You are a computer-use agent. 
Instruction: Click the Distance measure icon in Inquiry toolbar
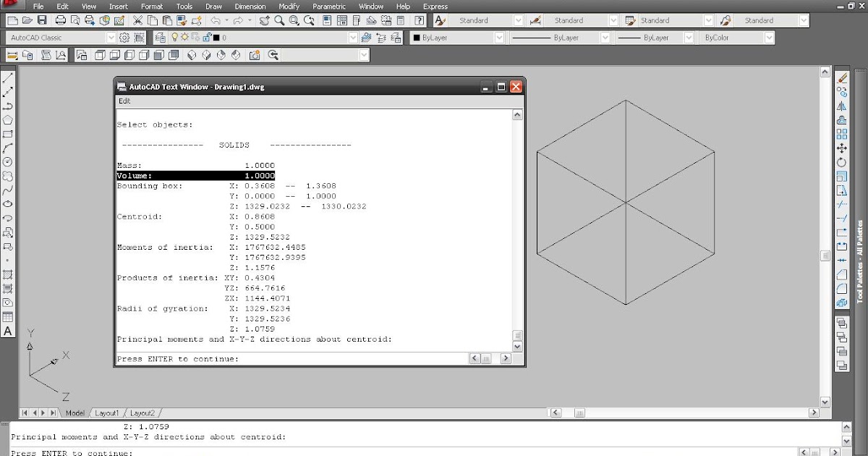pos(12,55)
